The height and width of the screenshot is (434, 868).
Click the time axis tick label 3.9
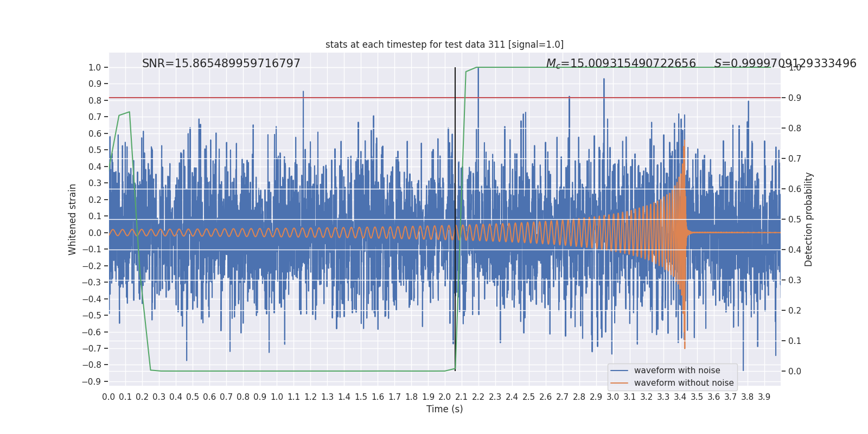click(764, 397)
